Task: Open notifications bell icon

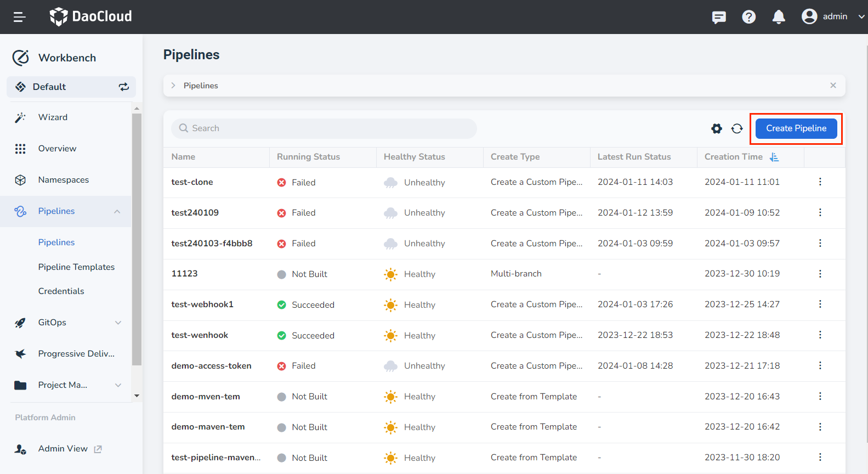Action: 778,17
